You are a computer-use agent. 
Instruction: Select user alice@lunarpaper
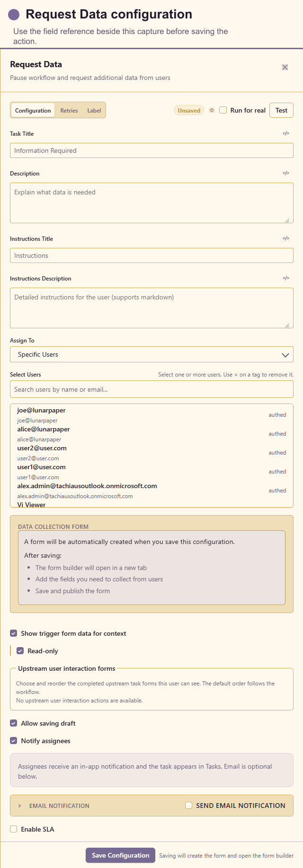tap(151, 434)
